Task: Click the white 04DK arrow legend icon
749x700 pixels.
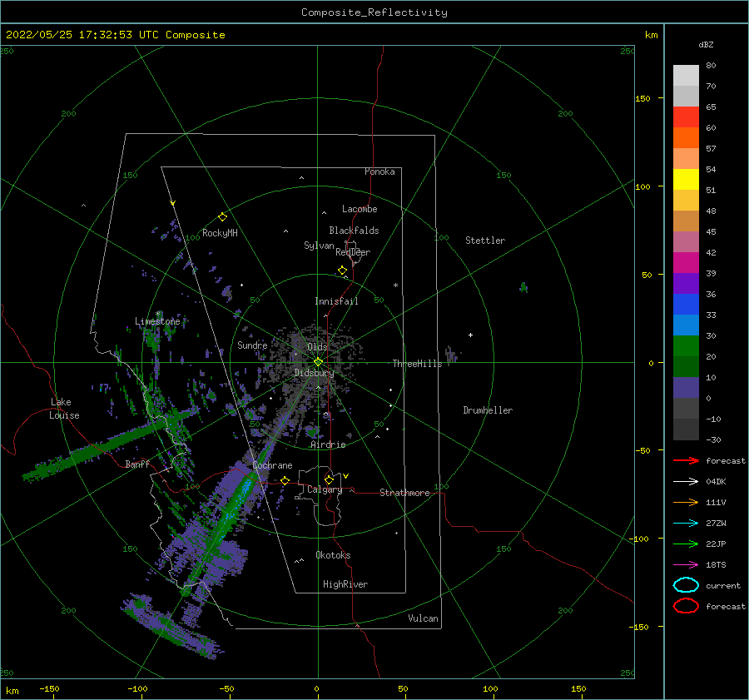Action: point(686,481)
